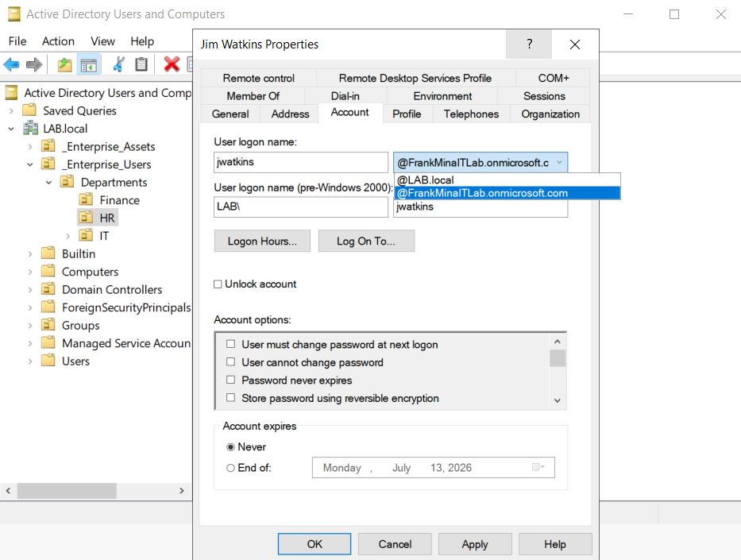Click the Domain Controllers OU icon
741x560 pixels.
[x=48, y=289]
